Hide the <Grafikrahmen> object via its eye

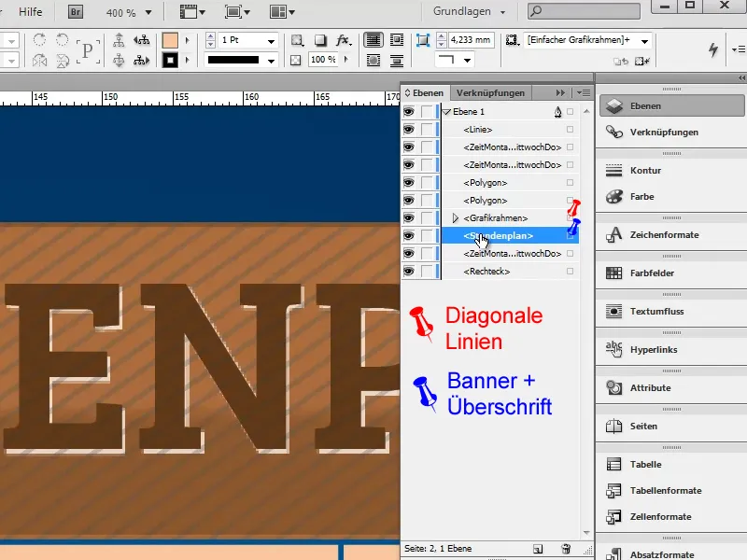[409, 218]
